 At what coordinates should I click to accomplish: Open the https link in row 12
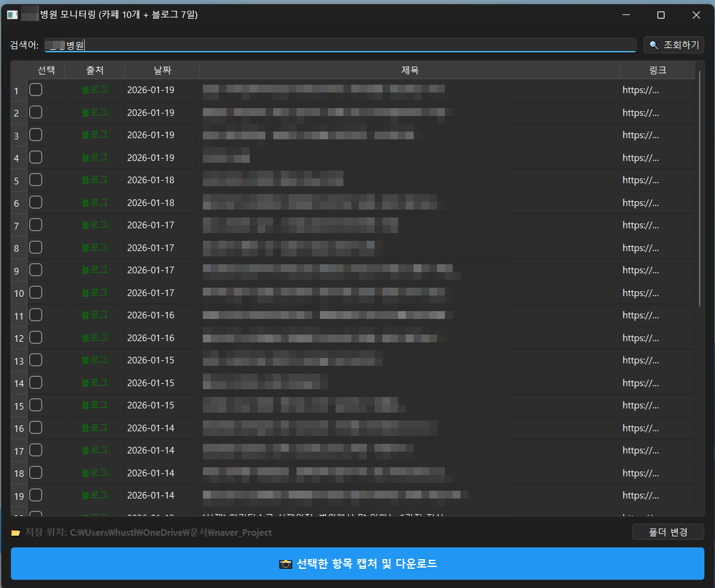pyautogui.click(x=640, y=338)
